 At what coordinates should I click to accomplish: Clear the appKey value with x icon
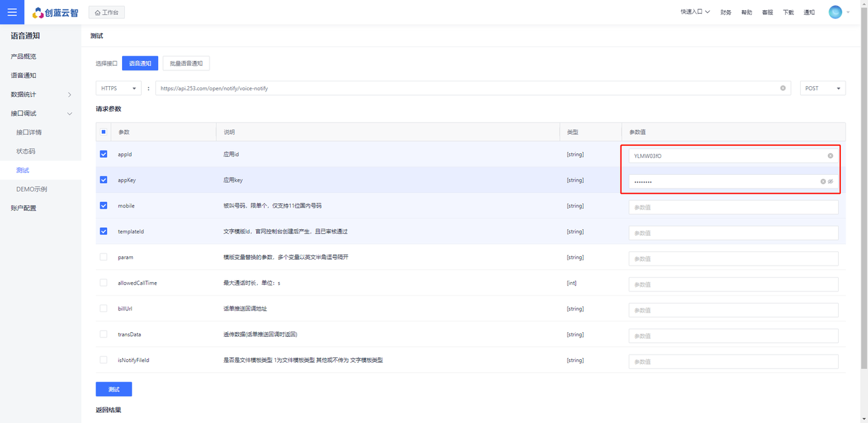click(823, 182)
